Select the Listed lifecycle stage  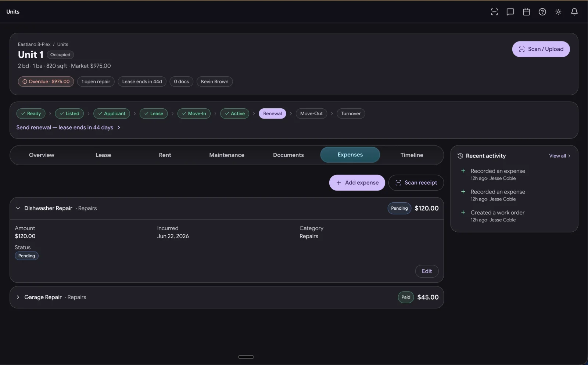tap(69, 113)
